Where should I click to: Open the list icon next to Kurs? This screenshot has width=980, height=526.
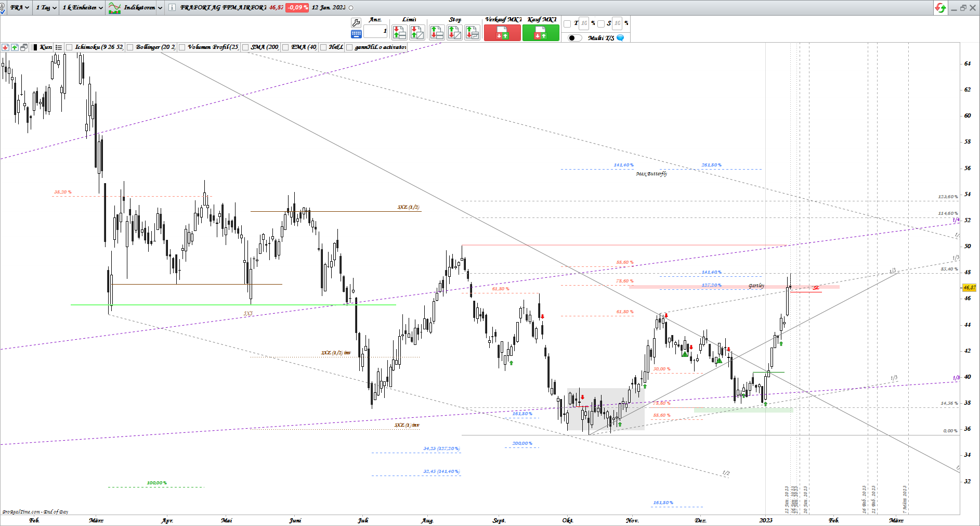tap(58, 47)
